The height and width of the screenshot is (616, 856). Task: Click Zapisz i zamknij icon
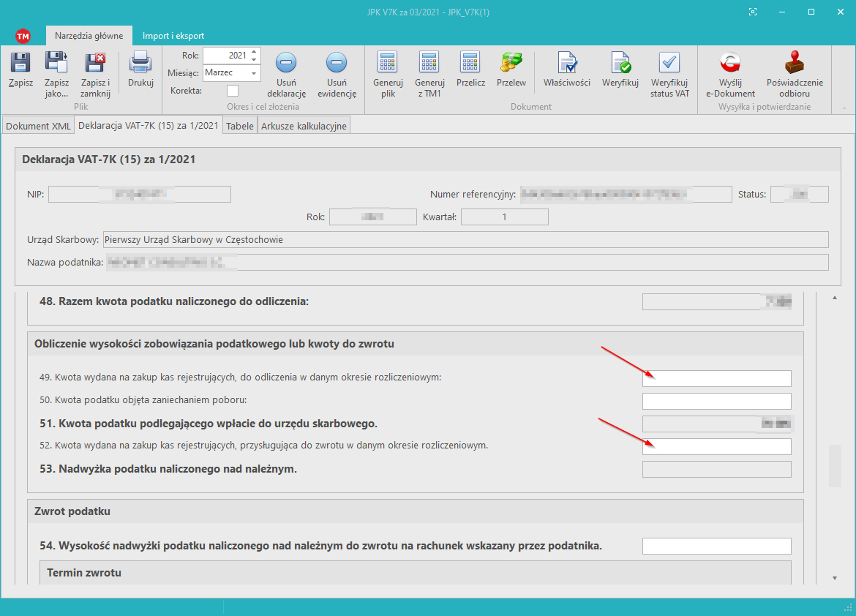pyautogui.click(x=95, y=63)
